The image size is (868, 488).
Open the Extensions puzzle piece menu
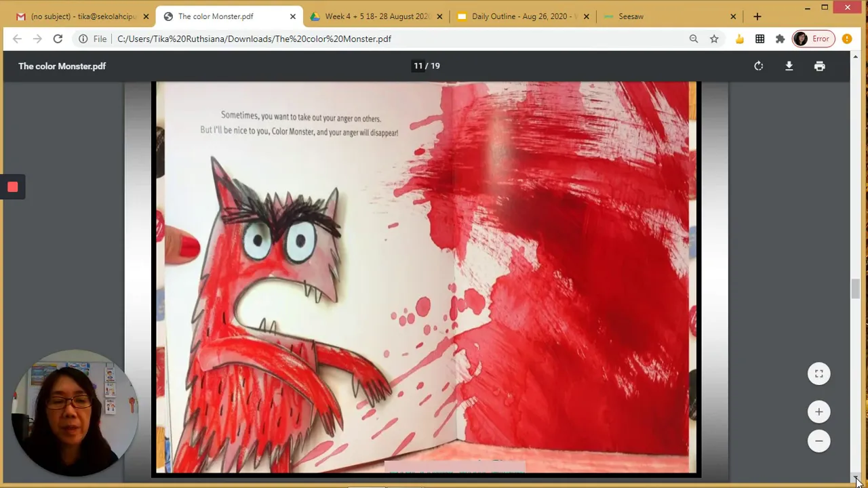780,39
